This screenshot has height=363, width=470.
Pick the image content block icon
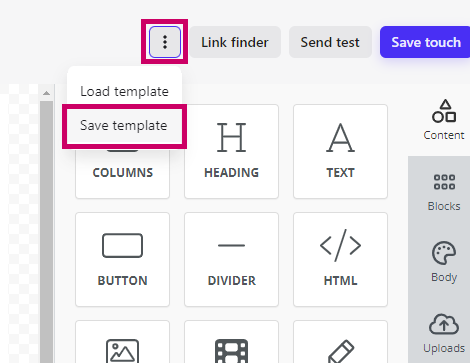122,351
